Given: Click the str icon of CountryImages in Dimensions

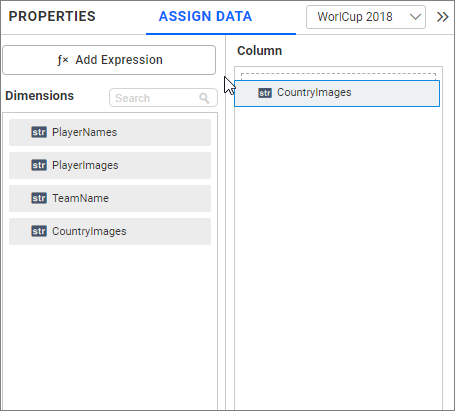Looking at the screenshot, I should click(x=39, y=231).
